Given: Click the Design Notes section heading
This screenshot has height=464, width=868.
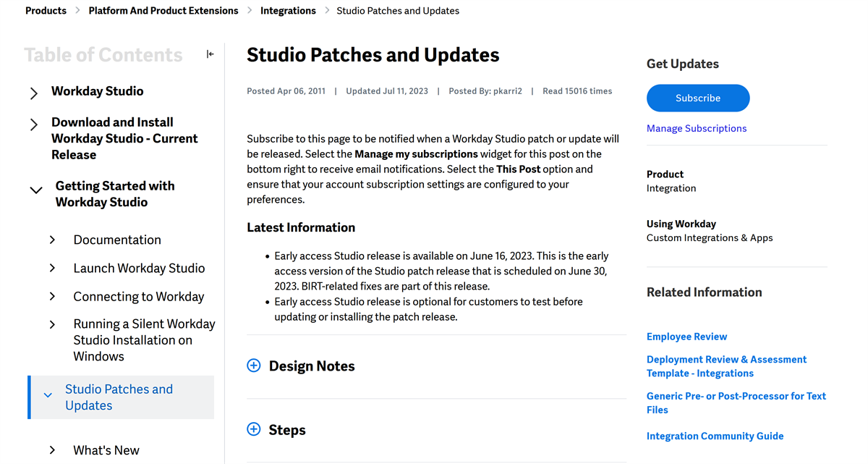Looking at the screenshot, I should 312,366.
